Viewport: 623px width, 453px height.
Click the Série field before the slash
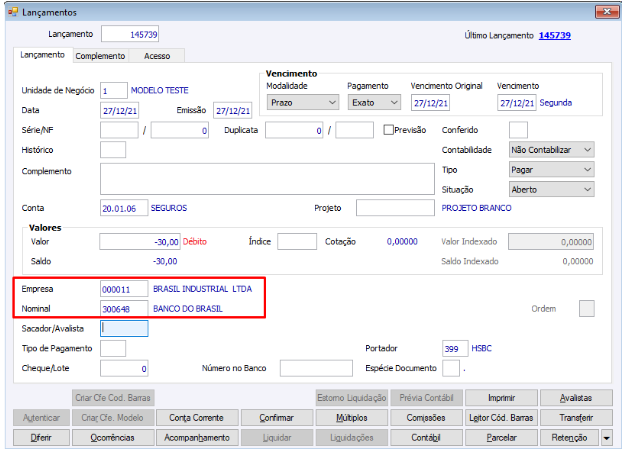[x=119, y=130]
